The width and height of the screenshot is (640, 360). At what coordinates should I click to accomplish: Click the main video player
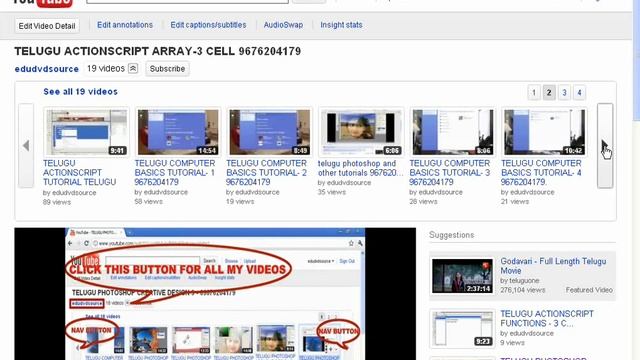click(215, 294)
